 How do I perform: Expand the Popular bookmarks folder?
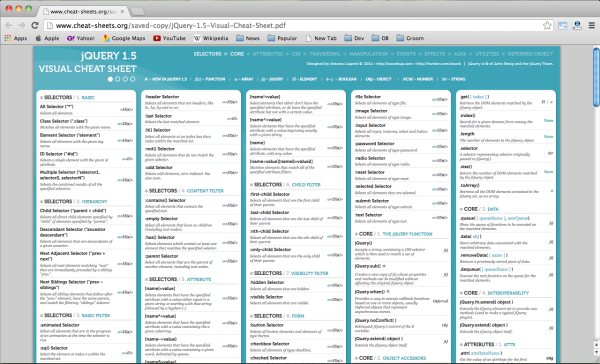pos(282,38)
